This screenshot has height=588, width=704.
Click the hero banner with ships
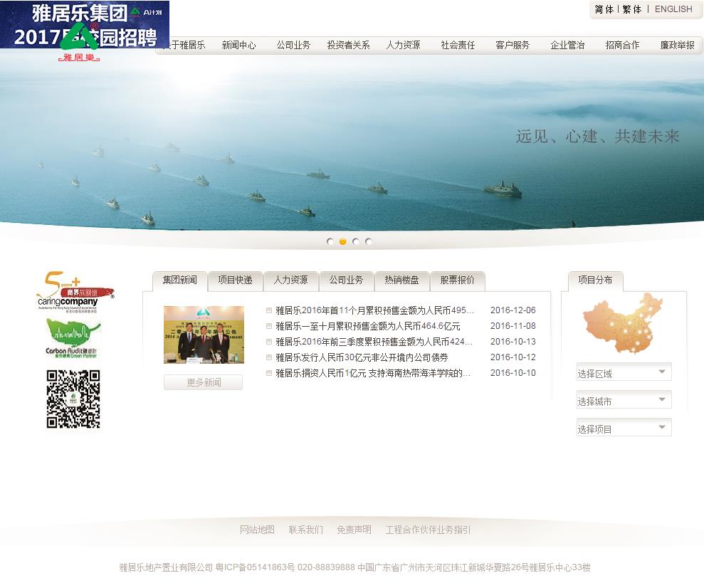tap(352, 144)
